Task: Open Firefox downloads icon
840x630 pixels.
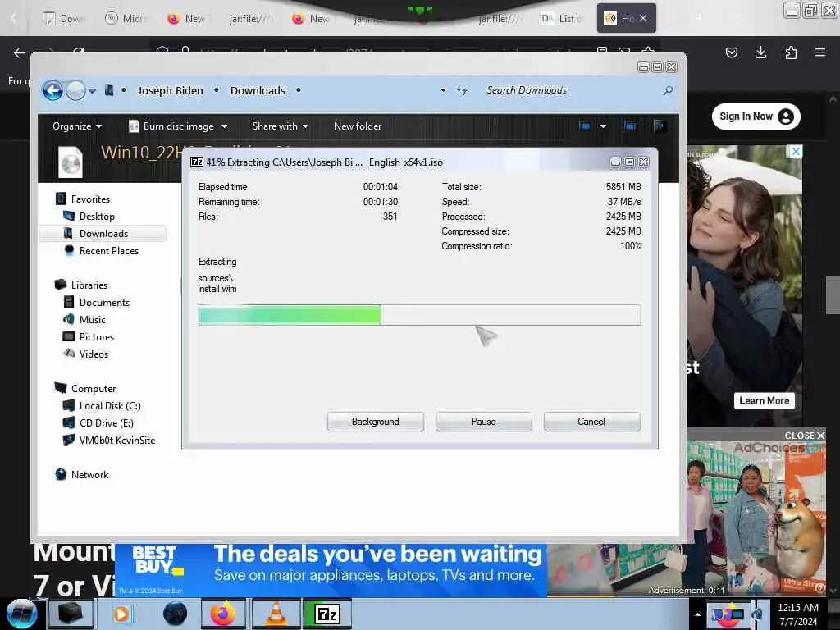Action: click(x=760, y=52)
